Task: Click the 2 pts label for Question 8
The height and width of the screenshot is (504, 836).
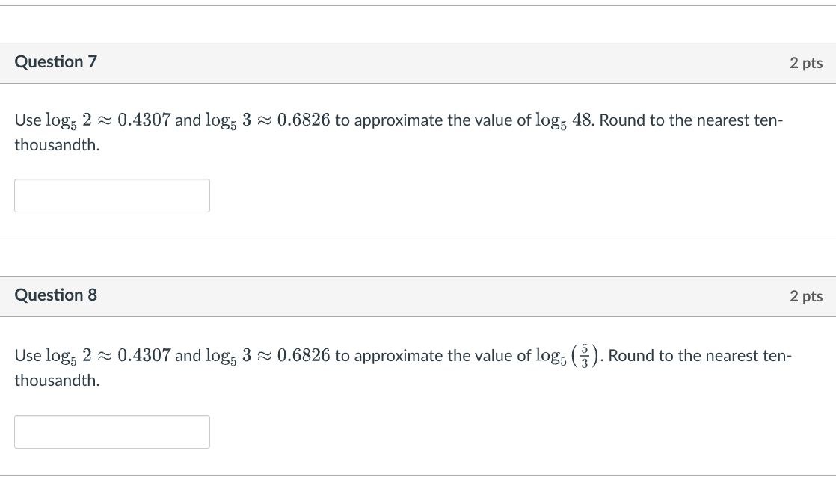Action: [805, 296]
